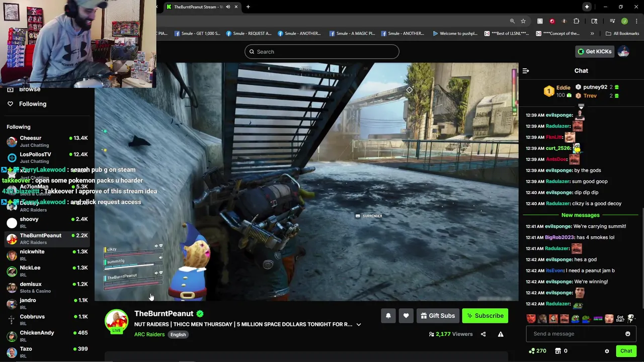Click the Gemini sparkle icon in title bar
Image resolution: width=644 pixels, height=362 pixels.
coord(587,7)
